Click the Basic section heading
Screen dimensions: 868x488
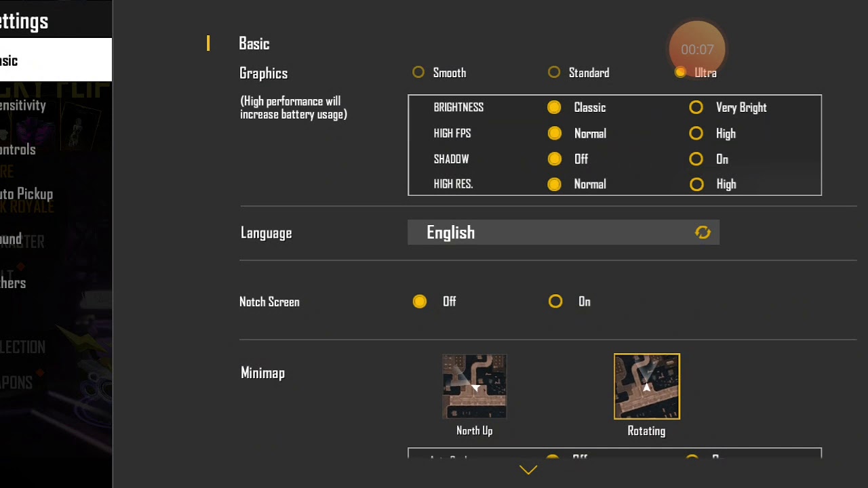tap(254, 43)
